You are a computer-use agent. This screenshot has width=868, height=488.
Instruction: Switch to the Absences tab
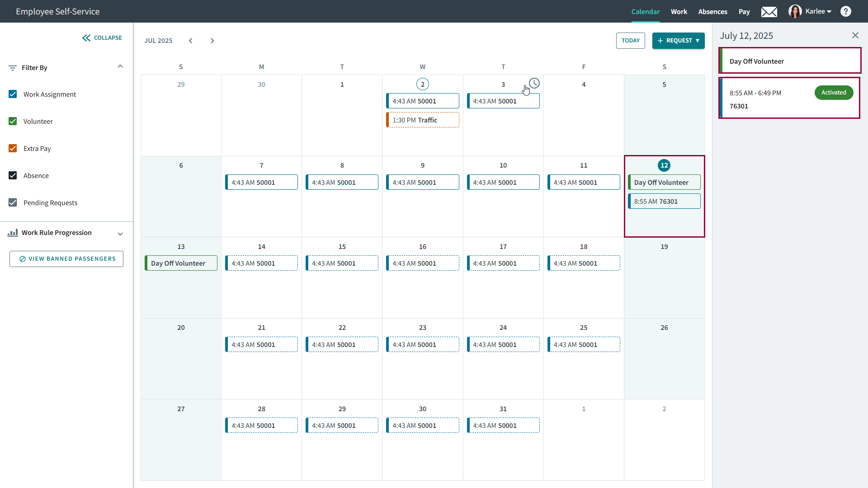click(x=712, y=11)
